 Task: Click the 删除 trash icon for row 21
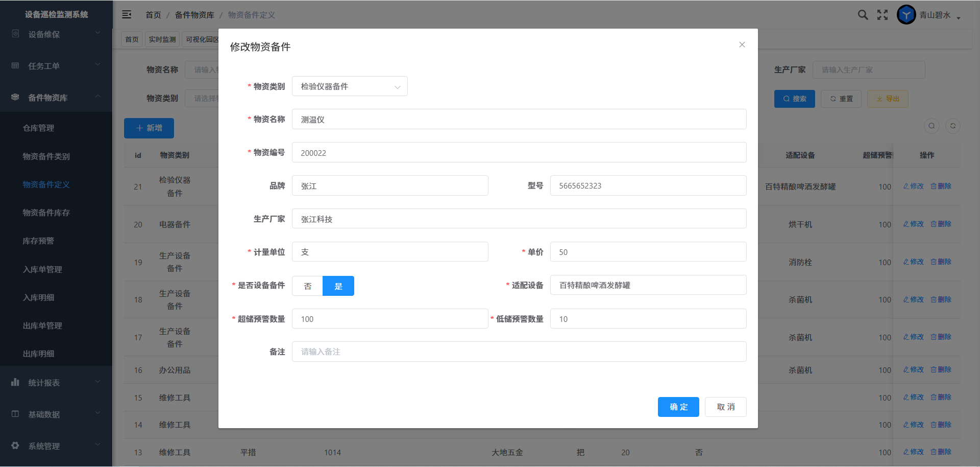(x=934, y=186)
